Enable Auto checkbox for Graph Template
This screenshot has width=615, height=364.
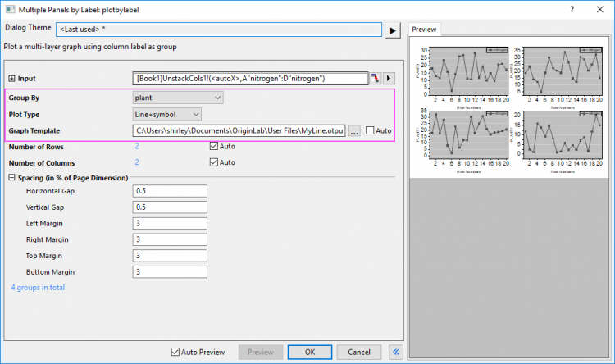tap(370, 130)
